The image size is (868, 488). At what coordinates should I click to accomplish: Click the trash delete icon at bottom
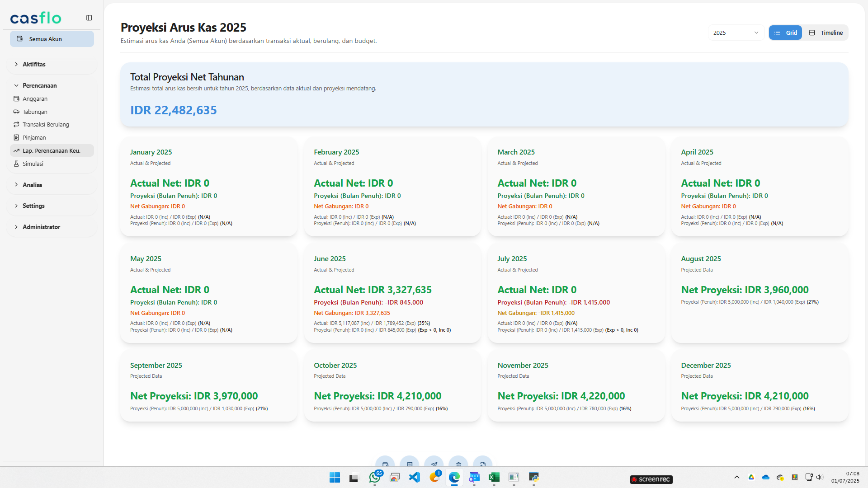click(458, 464)
